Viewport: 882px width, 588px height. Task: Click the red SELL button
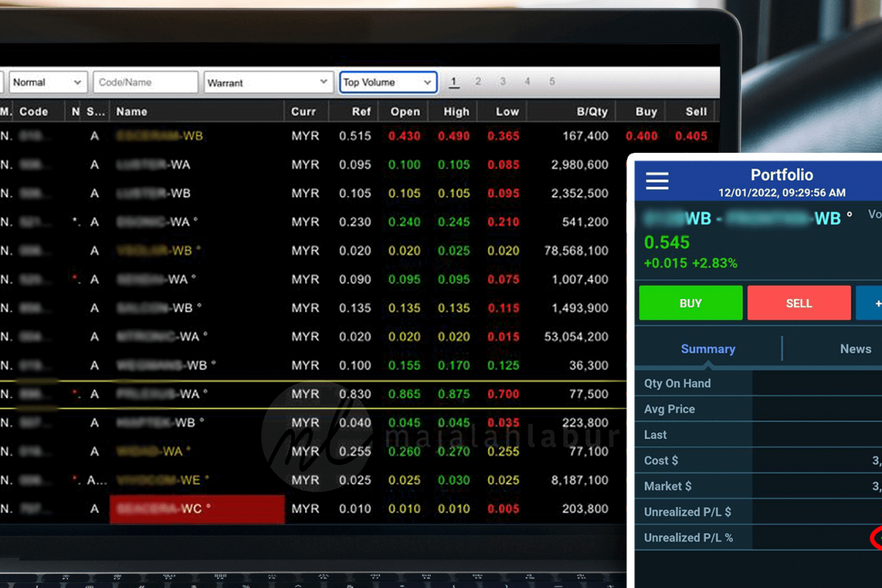pyautogui.click(x=799, y=303)
